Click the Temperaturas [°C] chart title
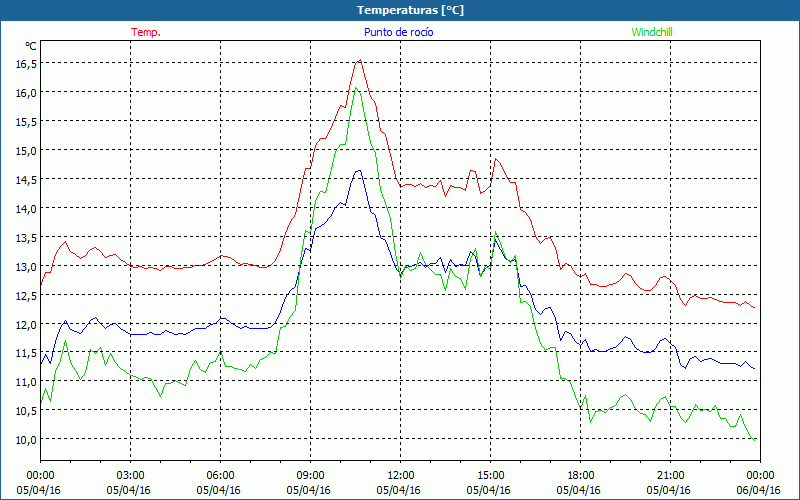The width and height of the screenshot is (800, 500). tap(410, 10)
